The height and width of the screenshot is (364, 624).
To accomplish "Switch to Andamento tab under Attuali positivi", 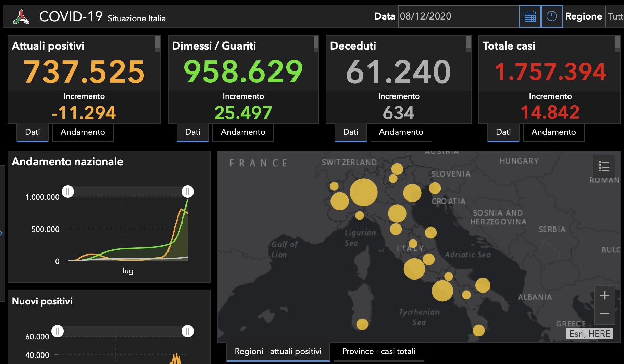I will (83, 132).
